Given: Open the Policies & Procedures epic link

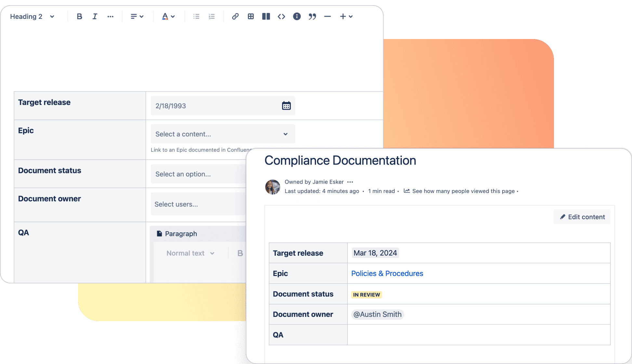Looking at the screenshot, I should pos(387,273).
